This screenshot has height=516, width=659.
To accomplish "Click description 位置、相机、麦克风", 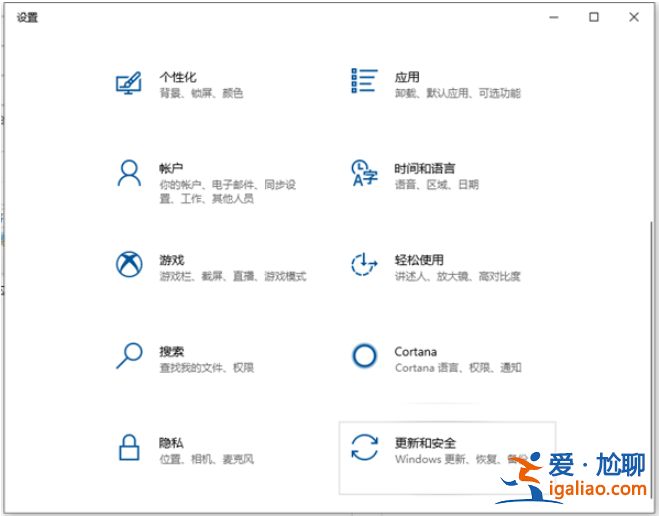I will 206,459.
